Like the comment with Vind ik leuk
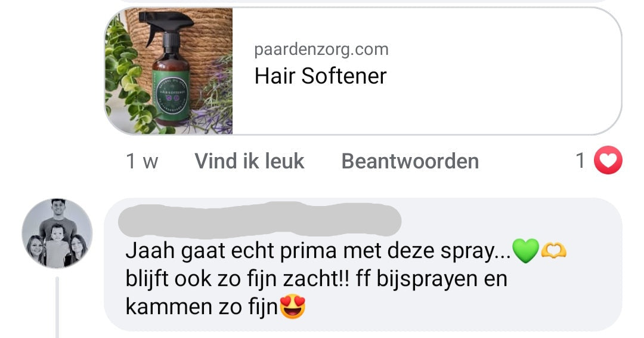 249,161
